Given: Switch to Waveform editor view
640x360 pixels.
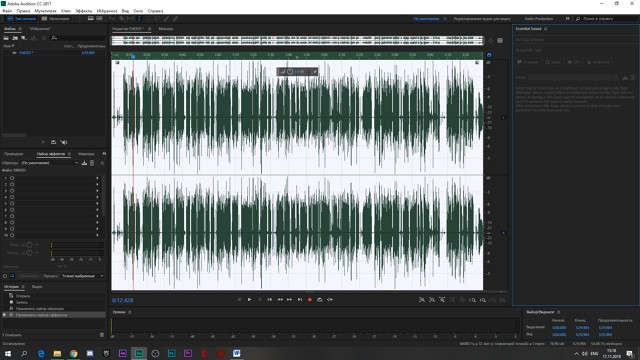Looking at the screenshot, I should [22, 19].
